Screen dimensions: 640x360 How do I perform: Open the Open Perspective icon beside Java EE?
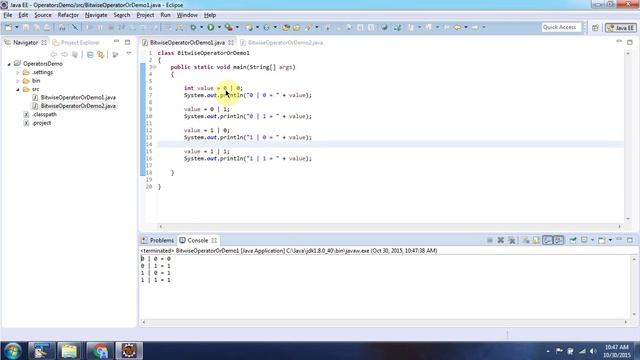point(595,27)
